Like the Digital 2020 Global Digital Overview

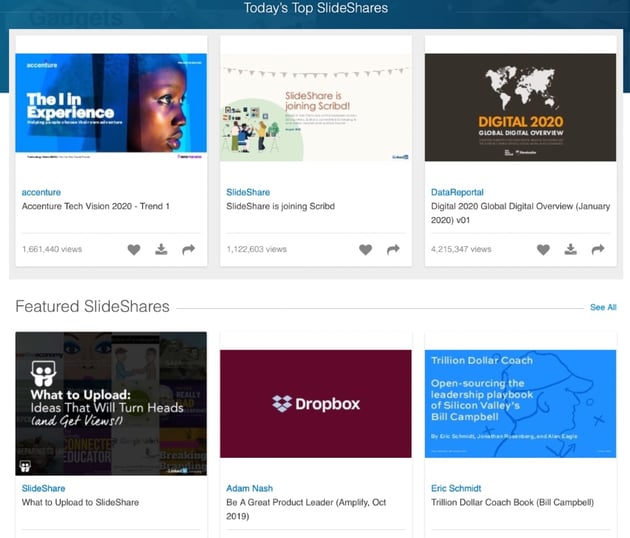click(543, 249)
